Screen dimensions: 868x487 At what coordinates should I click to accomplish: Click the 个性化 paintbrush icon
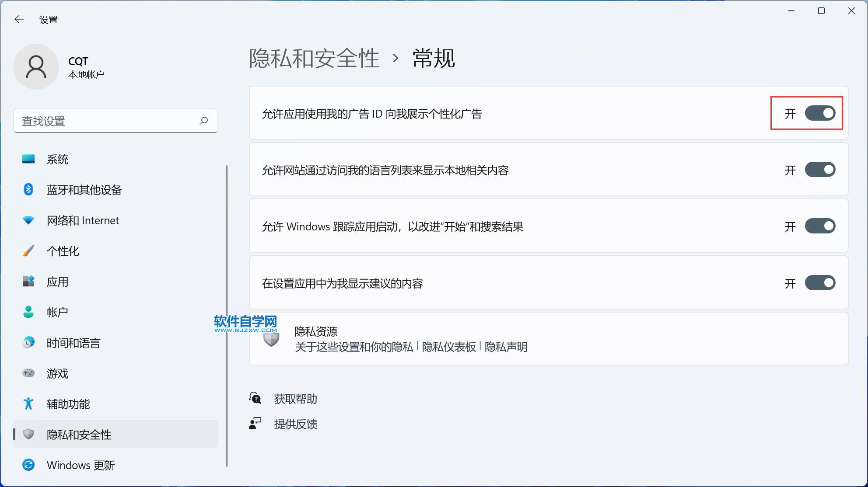(x=28, y=251)
